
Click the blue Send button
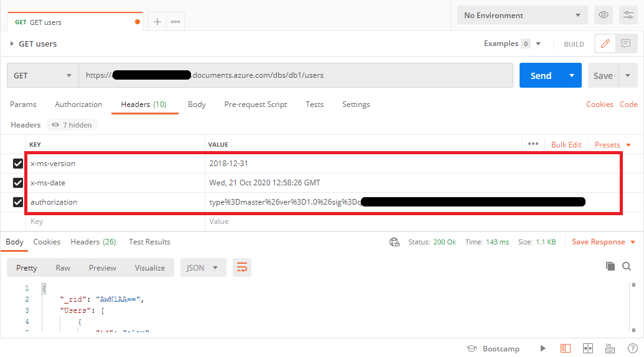tap(541, 75)
